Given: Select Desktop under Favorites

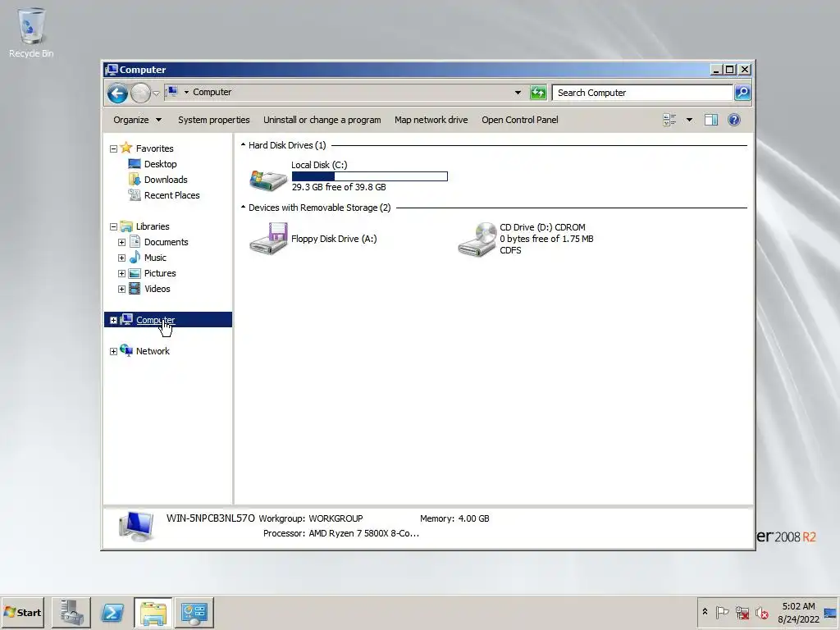Looking at the screenshot, I should [x=160, y=164].
